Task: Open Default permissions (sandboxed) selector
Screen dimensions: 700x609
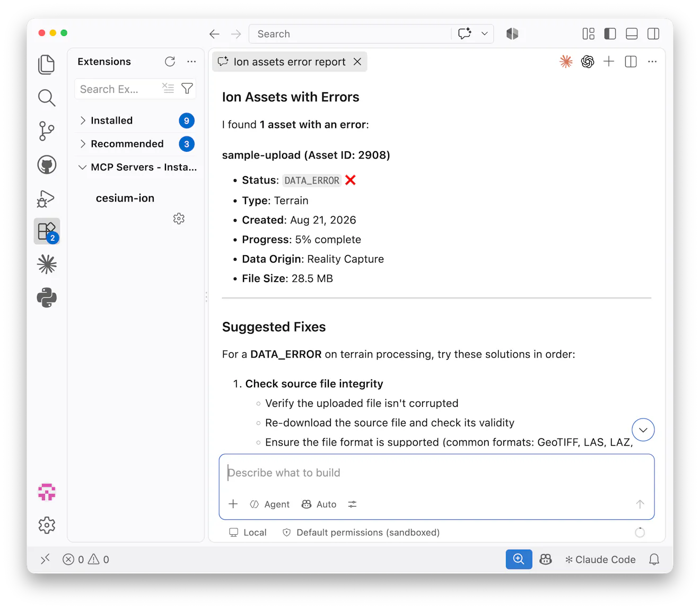Action: point(361,532)
